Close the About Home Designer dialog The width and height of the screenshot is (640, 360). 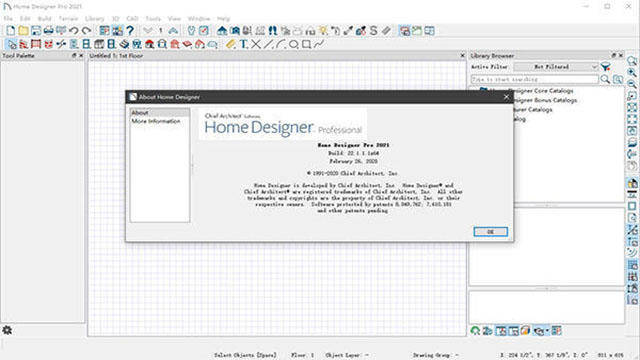point(507,97)
